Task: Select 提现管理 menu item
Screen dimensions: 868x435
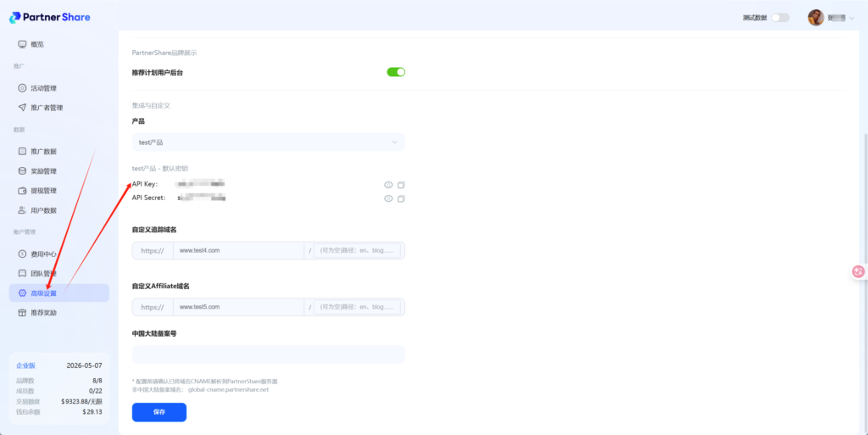Action: coord(43,191)
